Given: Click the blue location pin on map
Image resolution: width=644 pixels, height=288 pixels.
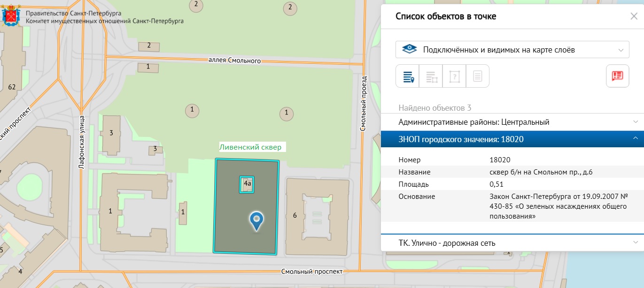Looking at the screenshot, I should pos(256,221).
